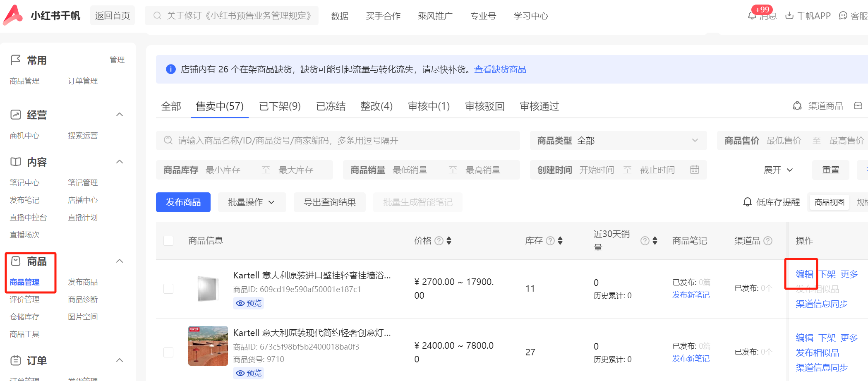Screen dimensions: 868x381
Task: Click the 低库存提醒 bell icon
Action: (x=748, y=202)
